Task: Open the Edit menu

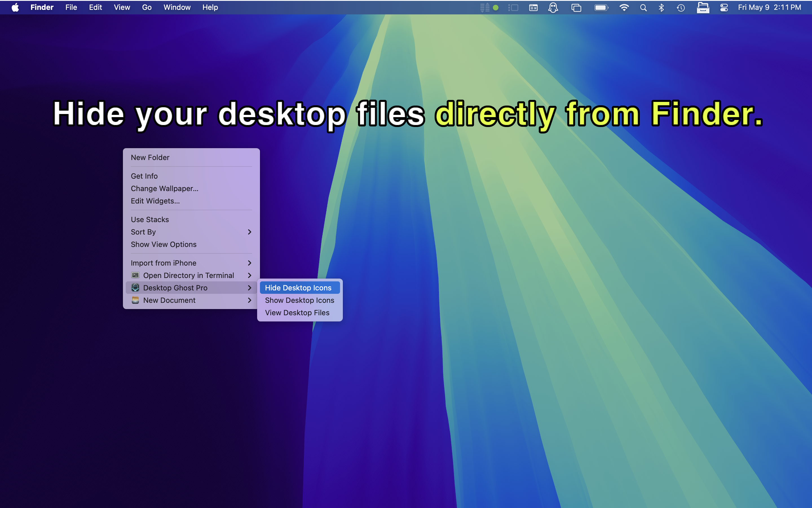Action: (x=96, y=7)
